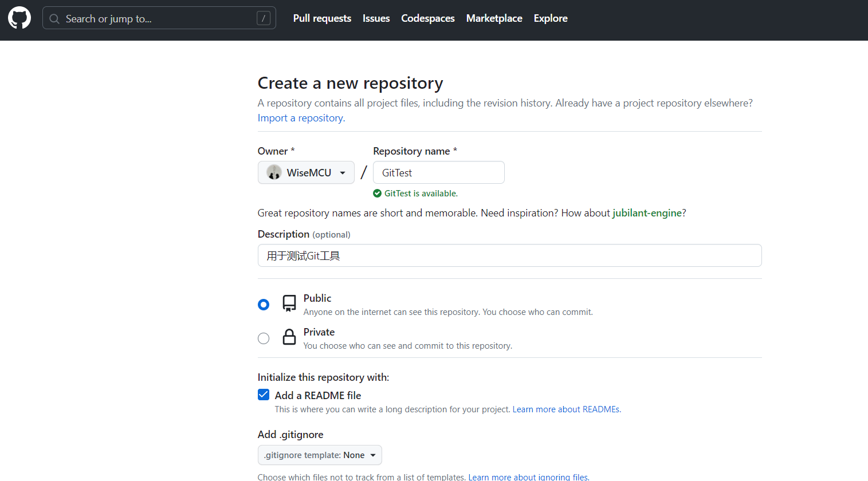The width and height of the screenshot is (868, 481).
Task: Open Learn more about READMEs link
Action: click(566, 409)
